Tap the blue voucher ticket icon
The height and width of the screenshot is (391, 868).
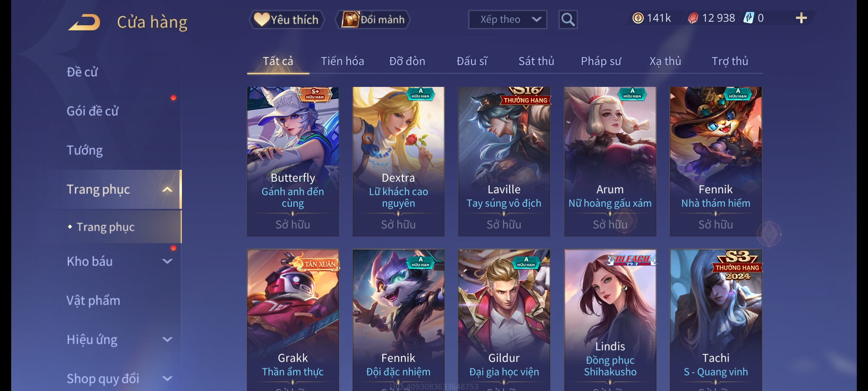pos(748,18)
